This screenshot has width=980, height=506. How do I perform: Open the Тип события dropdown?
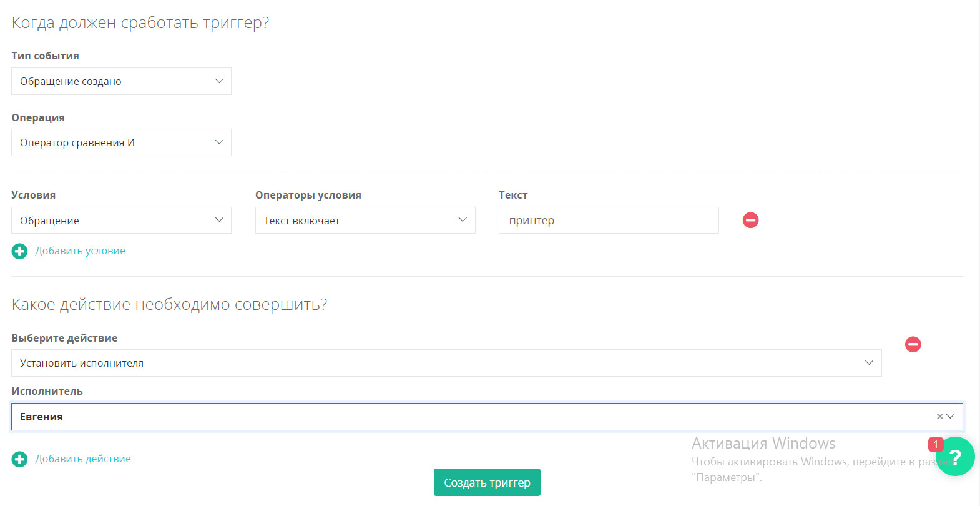click(121, 81)
